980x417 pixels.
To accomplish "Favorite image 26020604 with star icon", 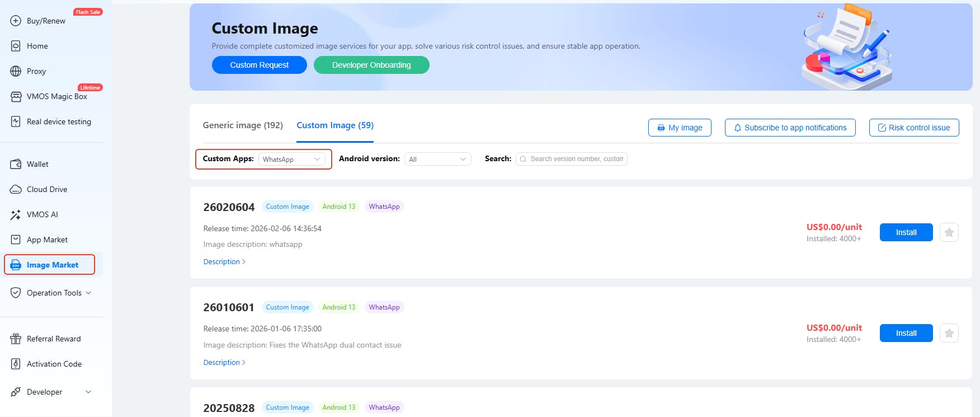I will click(949, 232).
